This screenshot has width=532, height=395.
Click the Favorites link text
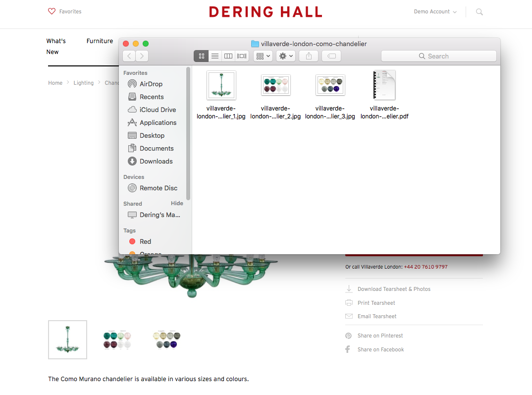(x=70, y=11)
